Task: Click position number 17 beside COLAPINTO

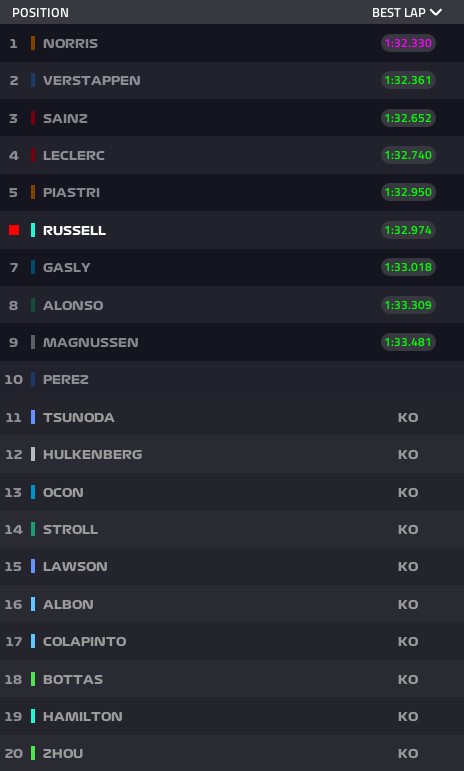Action: 13,641
